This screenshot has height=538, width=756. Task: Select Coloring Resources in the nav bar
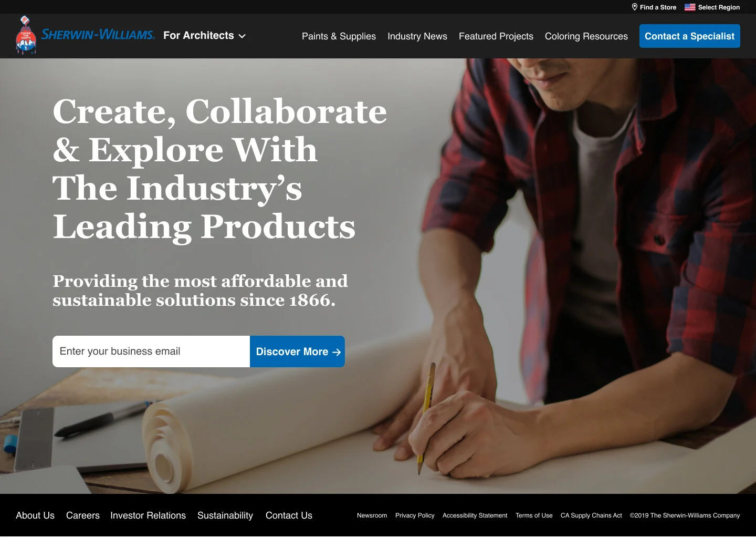point(586,36)
